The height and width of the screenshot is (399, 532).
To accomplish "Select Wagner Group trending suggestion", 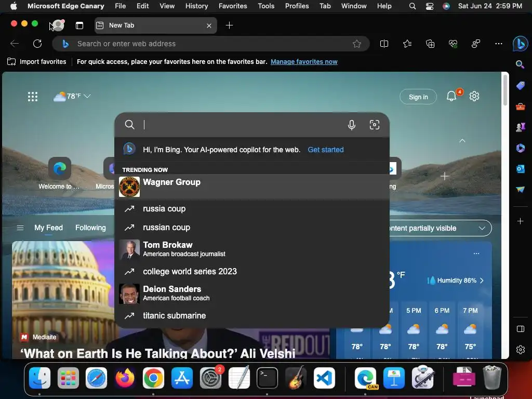I will [x=252, y=187].
